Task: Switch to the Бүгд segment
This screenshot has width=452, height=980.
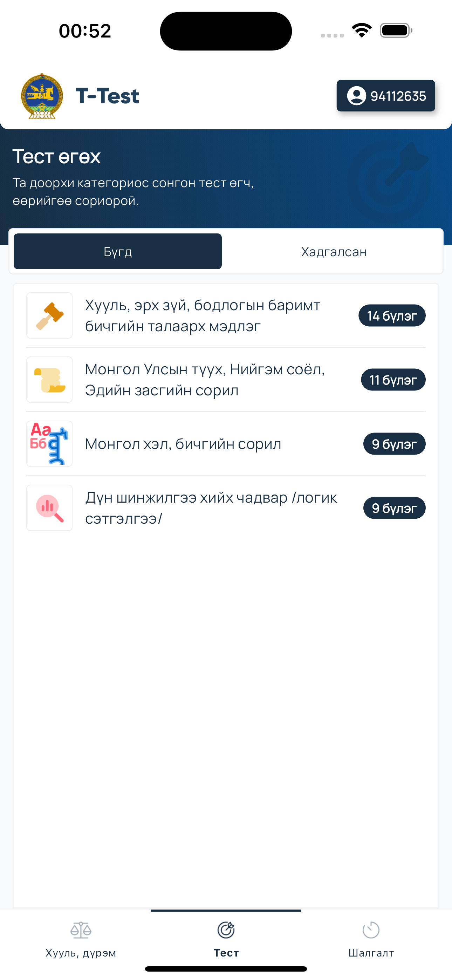Action: tap(118, 251)
